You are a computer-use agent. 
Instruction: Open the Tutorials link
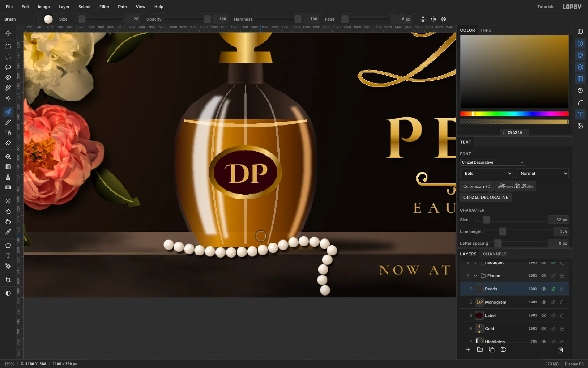pos(546,7)
